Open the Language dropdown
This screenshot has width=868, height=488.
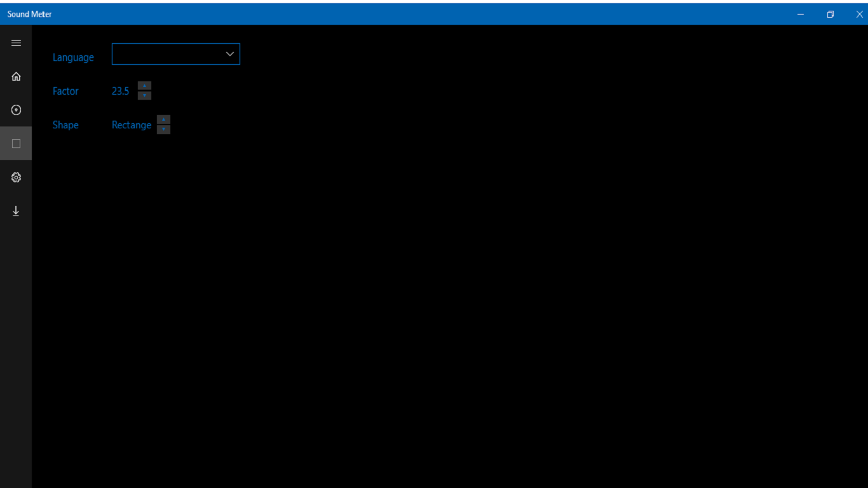pos(176,54)
